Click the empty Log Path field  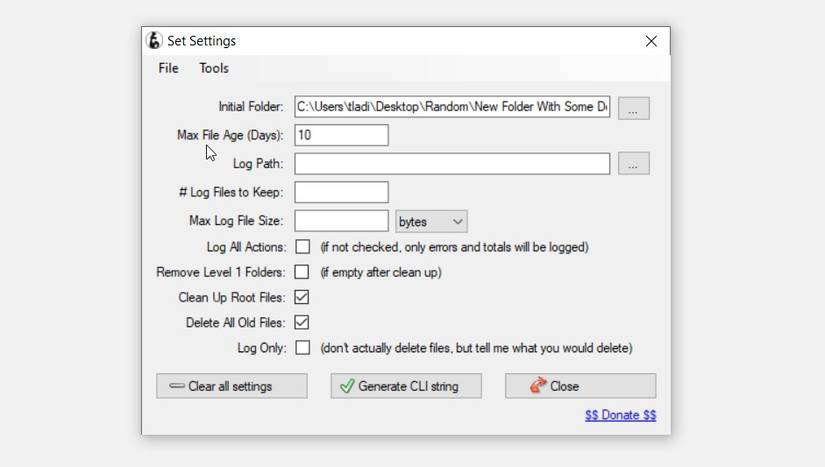click(x=452, y=164)
